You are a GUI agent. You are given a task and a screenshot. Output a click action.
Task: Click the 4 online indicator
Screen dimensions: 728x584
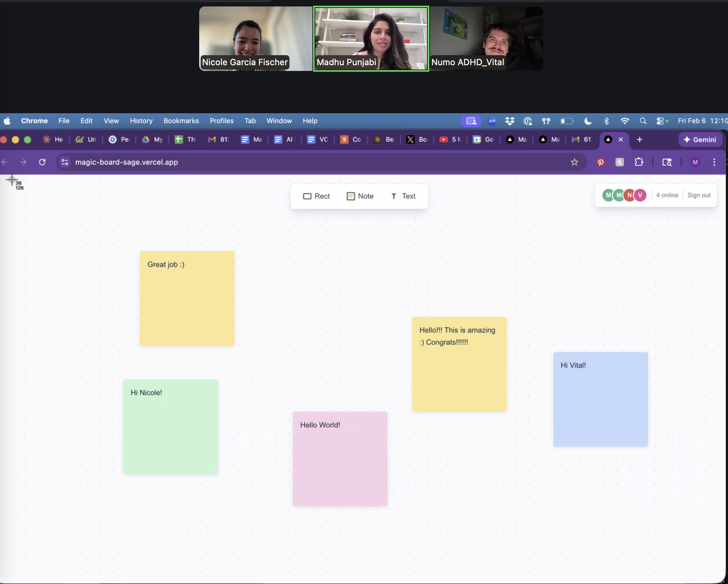click(x=667, y=195)
